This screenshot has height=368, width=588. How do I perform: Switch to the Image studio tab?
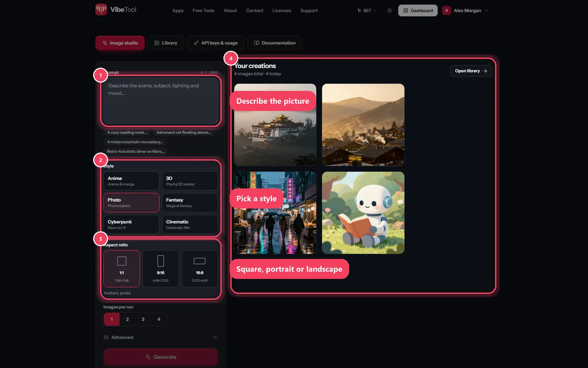pyautogui.click(x=120, y=43)
